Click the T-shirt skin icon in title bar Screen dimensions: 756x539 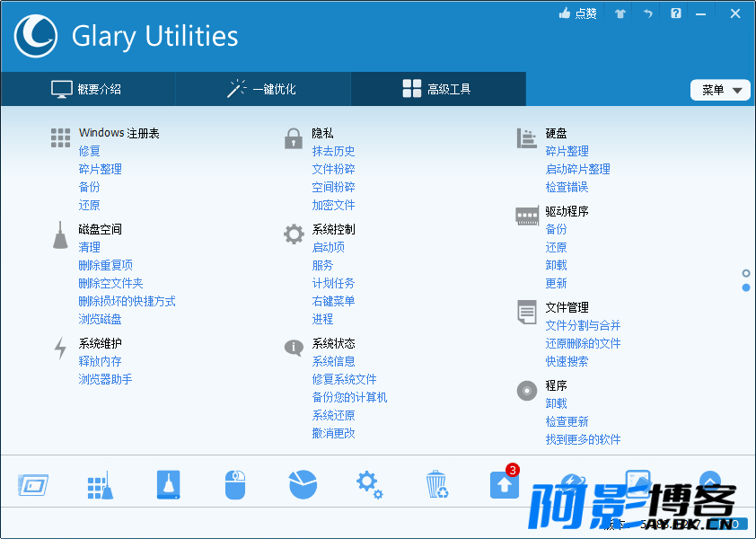pos(620,13)
